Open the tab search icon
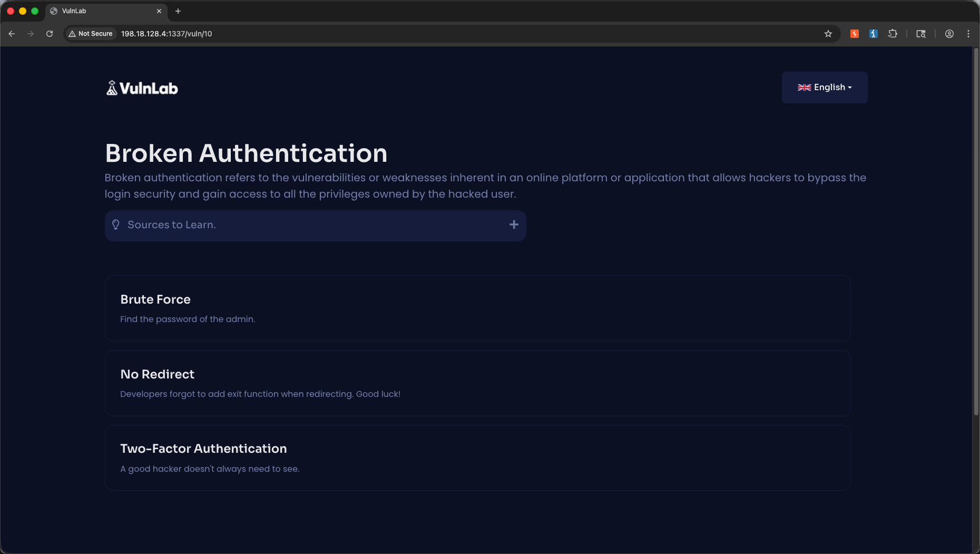Screen dimensions: 980x554 click(x=921, y=34)
